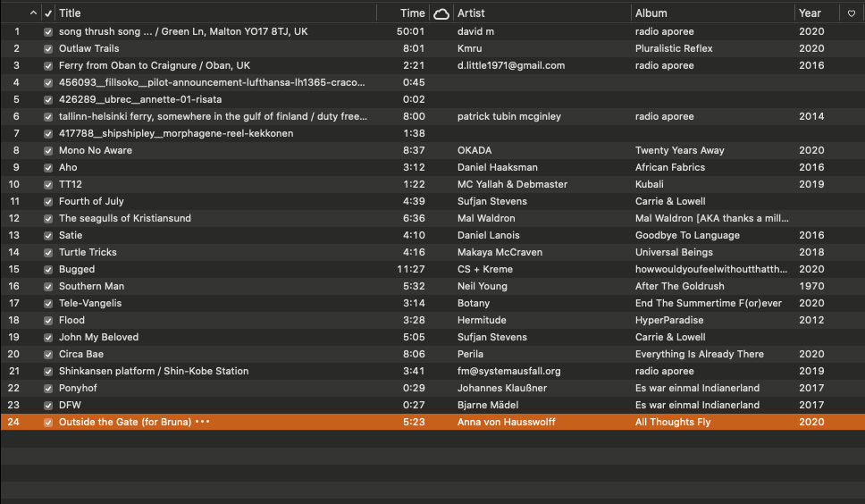Select the track "TT12"

click(x=70, y=185)
